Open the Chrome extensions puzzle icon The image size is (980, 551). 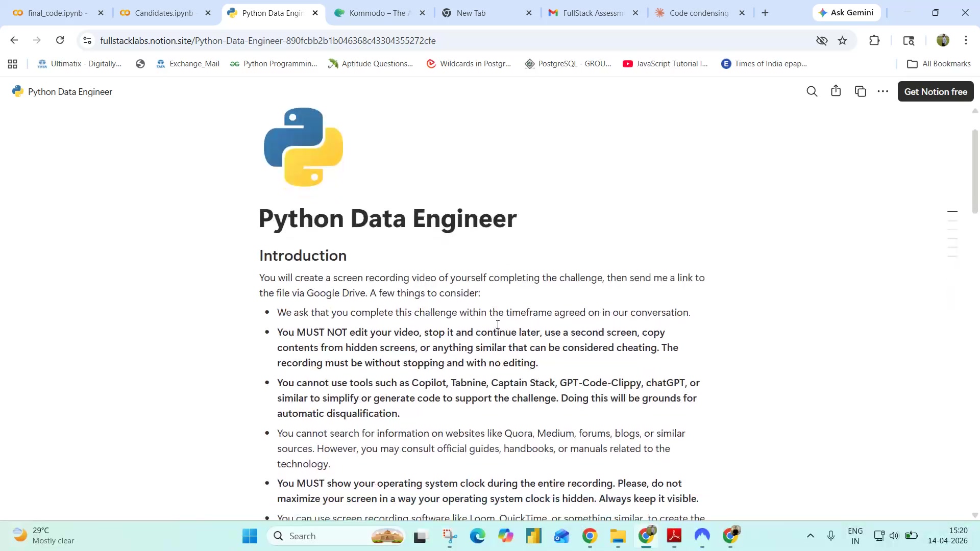click(874, 41)
